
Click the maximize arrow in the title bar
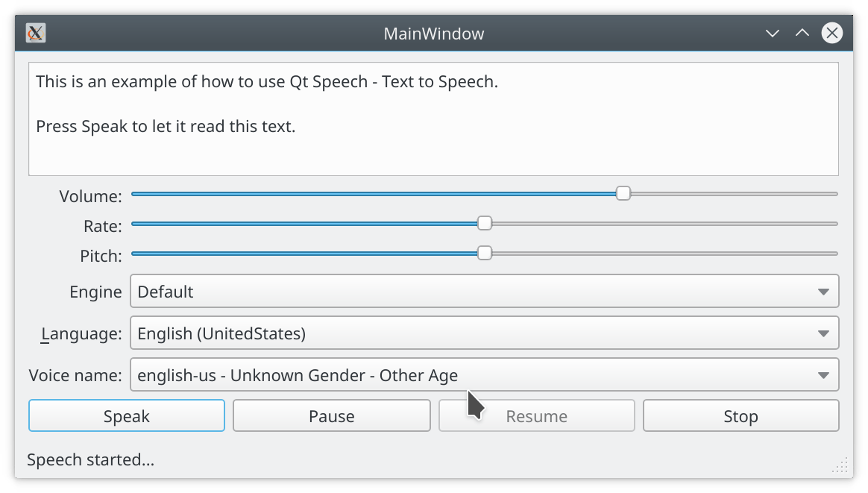coord(802,33)
